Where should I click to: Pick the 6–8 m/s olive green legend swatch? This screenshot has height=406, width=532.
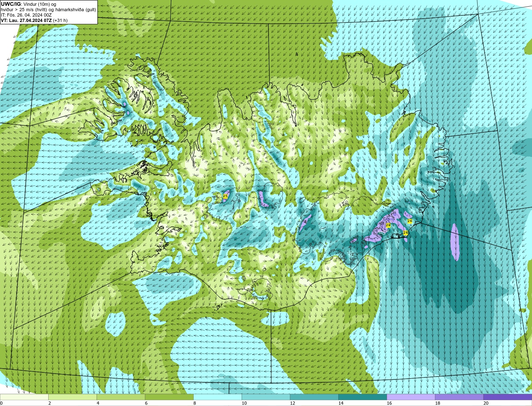(169, 397)
